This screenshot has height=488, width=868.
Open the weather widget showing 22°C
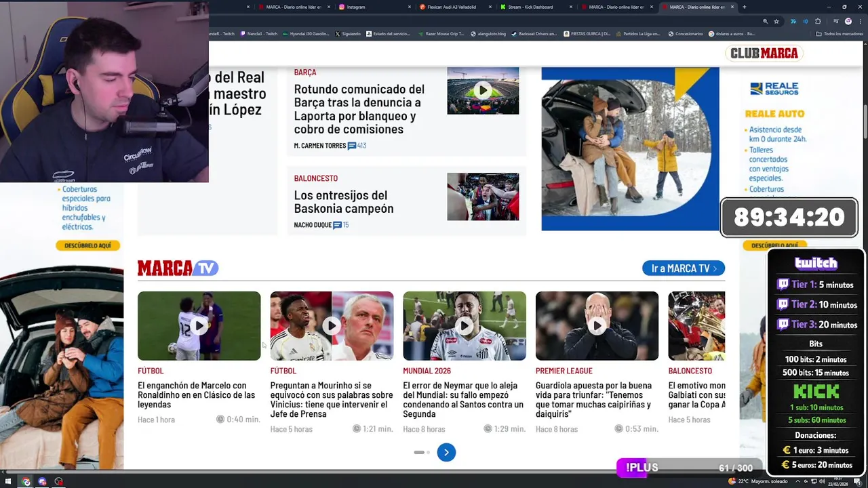coord(758,481)
